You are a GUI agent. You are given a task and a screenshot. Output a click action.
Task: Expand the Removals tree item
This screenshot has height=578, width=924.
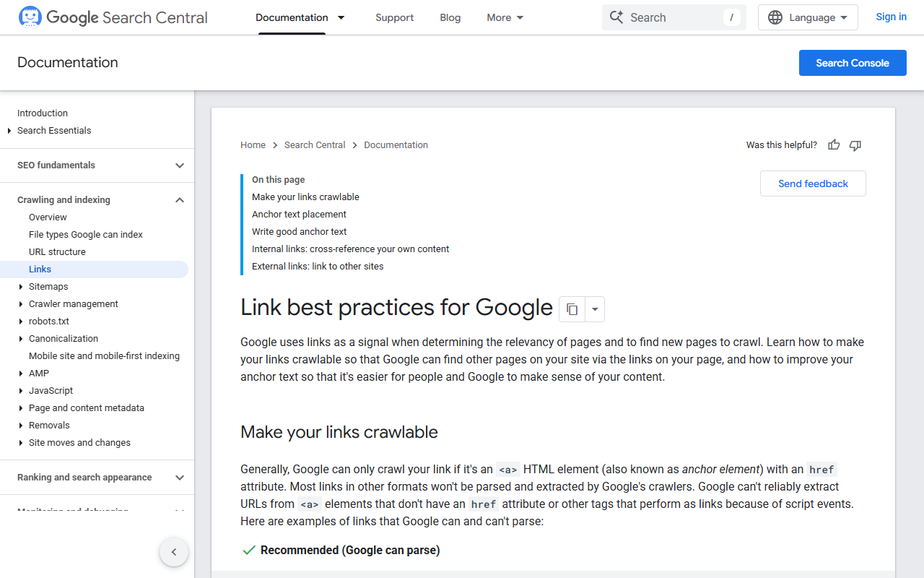[x=21, y=426]
